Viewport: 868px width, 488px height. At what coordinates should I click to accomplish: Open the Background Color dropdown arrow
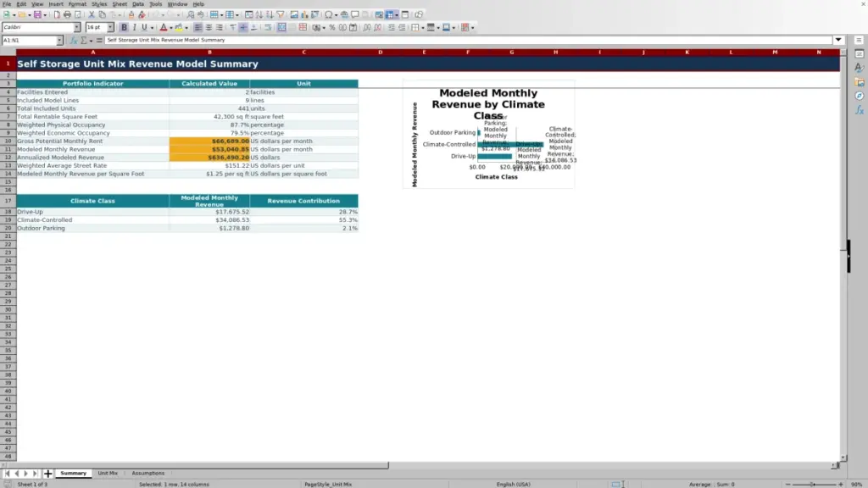click(x=186, y=27)
